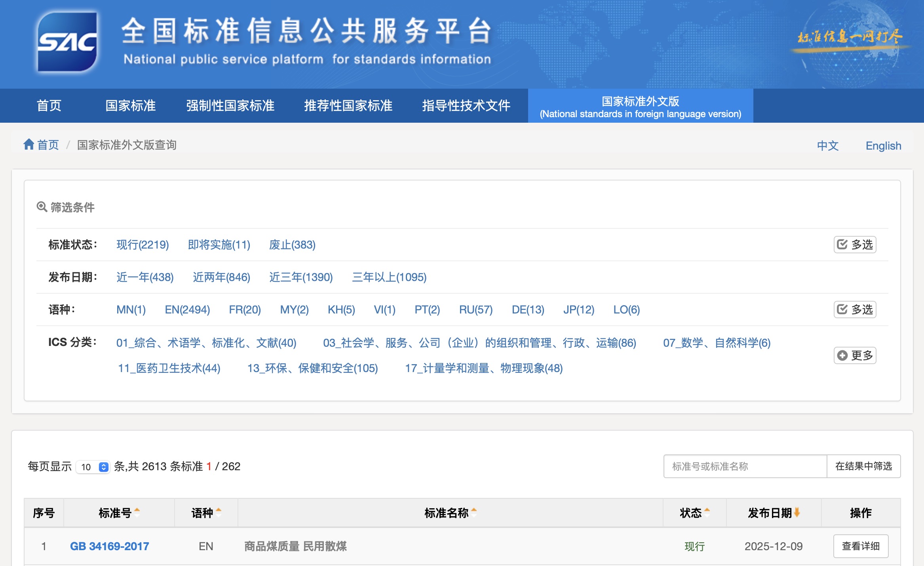Open the per-page count dropdown
Screen dimensions: 924x566
pos(93,467)
